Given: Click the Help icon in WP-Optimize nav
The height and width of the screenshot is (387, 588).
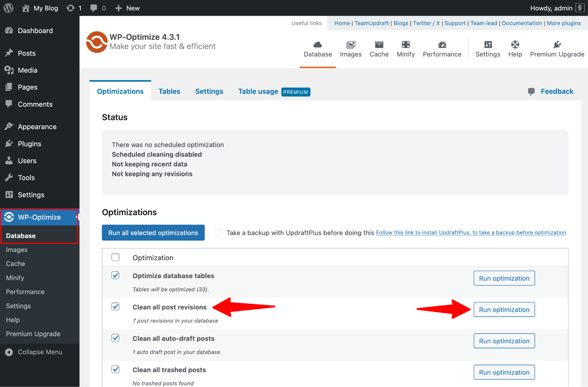Looking at the screenshot, I should (x=515, y=45).
